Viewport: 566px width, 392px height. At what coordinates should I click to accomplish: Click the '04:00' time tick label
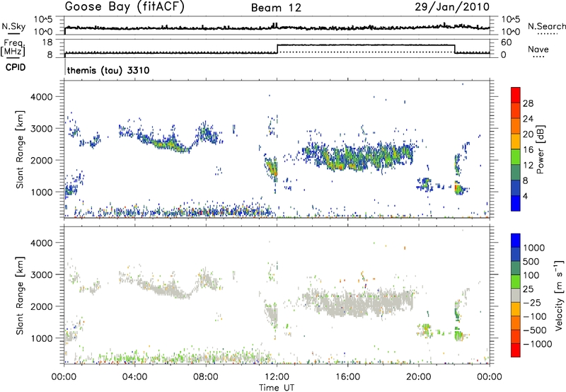tap(134, 377)
